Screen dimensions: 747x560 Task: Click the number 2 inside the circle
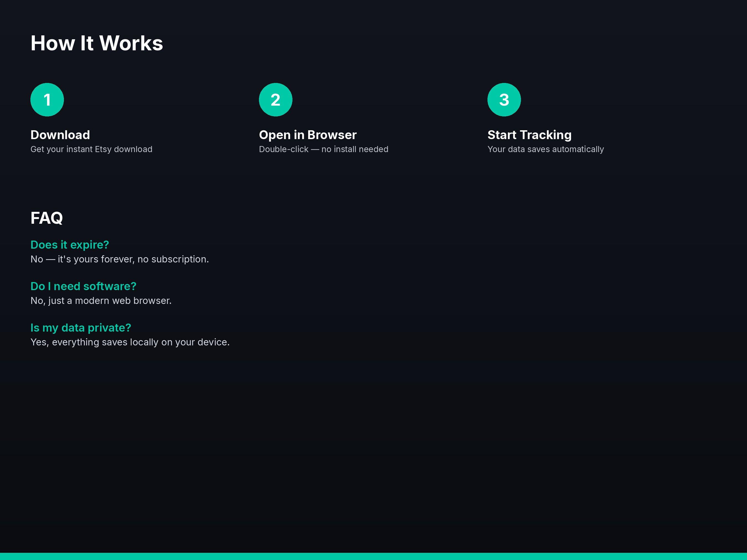click(276, 100)
